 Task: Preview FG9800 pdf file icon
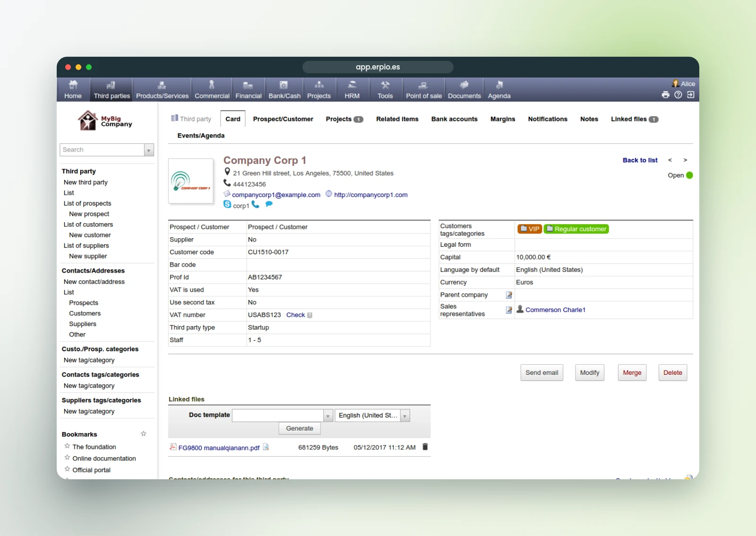(x=266, y=447)
